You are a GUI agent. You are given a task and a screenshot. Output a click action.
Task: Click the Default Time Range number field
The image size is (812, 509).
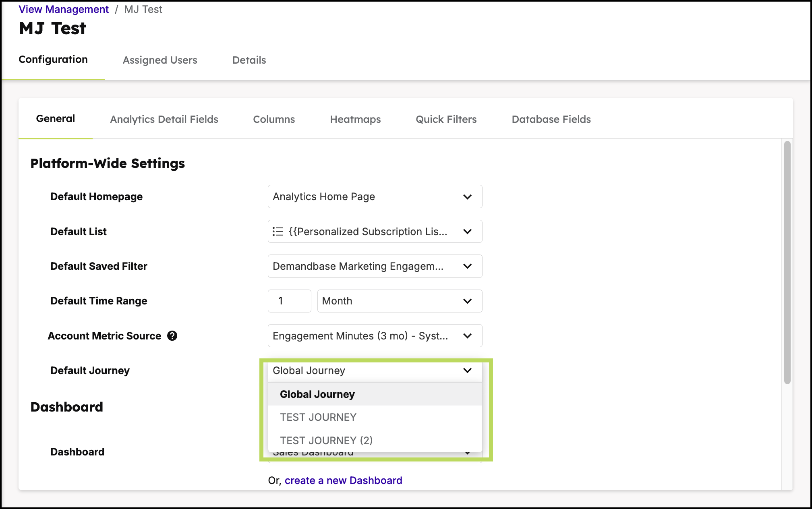pos(290,301)
